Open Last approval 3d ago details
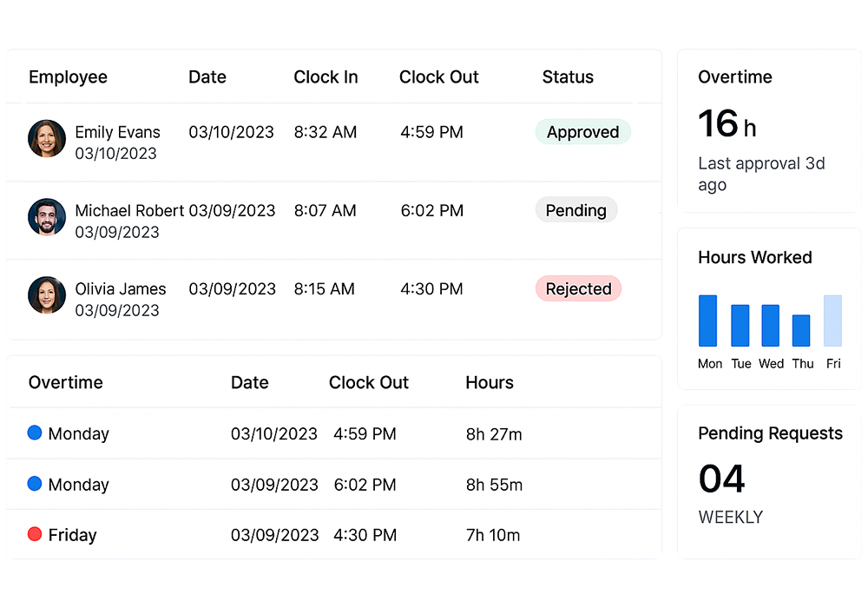Image resolution: width=868 pixels, height=608 pixels. tap(761, 174)
